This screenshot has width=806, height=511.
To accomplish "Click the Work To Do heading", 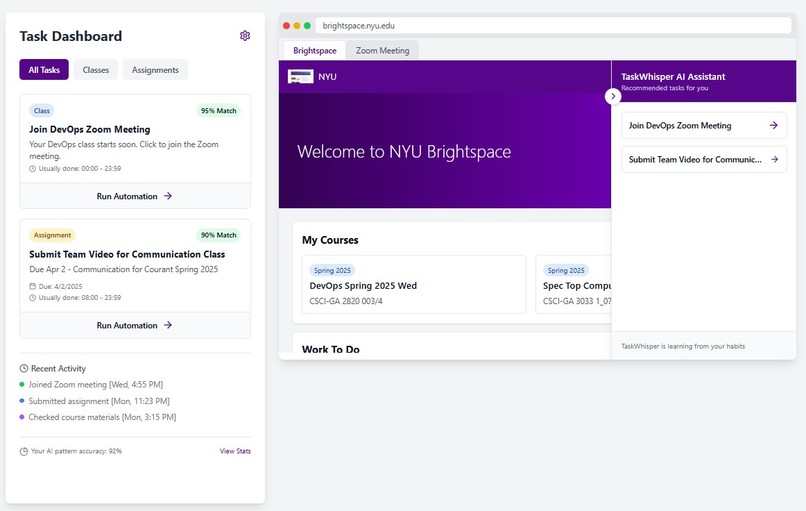I will (331, 349).
